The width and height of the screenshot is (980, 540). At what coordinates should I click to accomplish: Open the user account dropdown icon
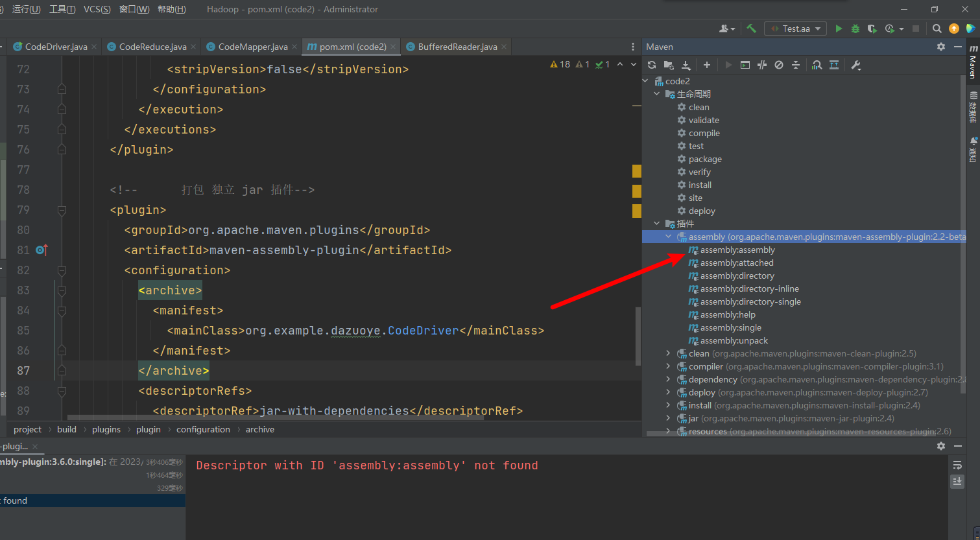[x=727, y=29]
